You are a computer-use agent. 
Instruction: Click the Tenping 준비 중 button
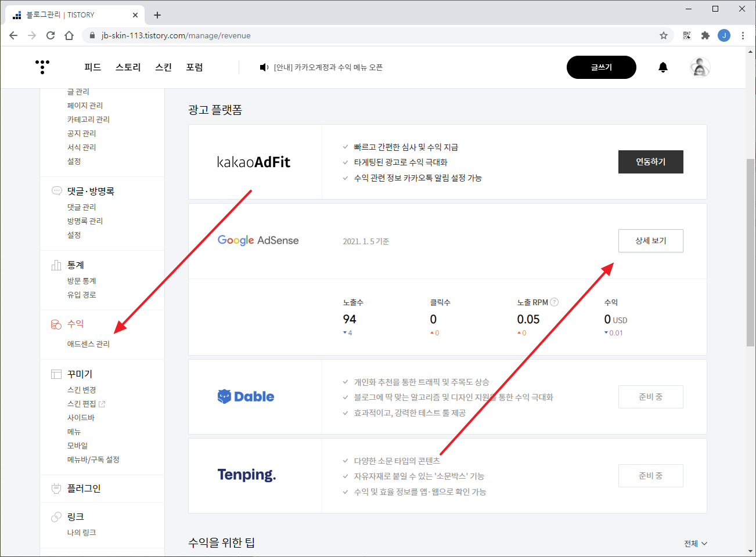(651, 476)
